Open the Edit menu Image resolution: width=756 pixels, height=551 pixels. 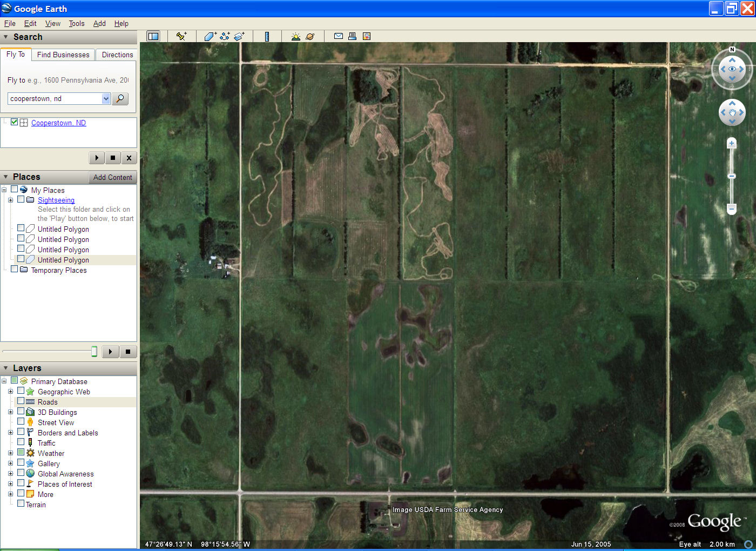30,23
